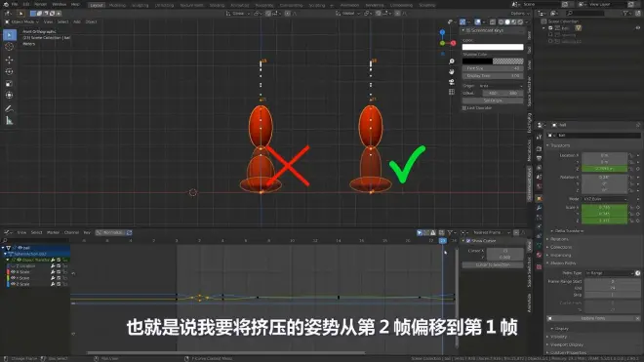The height and width of the screenshot is (362, 644).
Task: Switch to the Sculpting workspace tab
Action: [140, 5]
